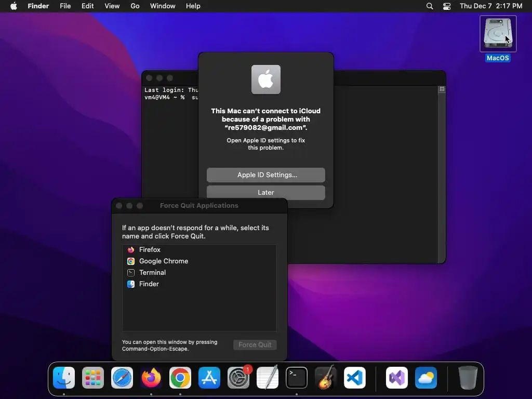Open the Window menu
This screenshot has width=532, height=399.
pos(163,6)
